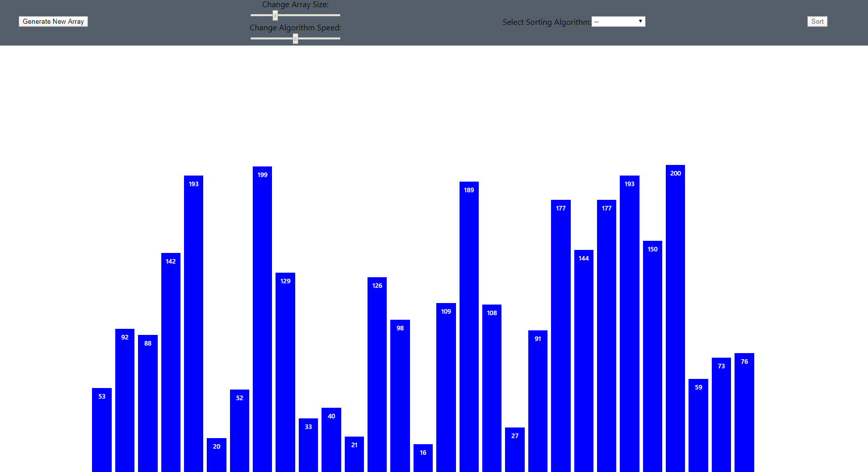Click the bar labeled 21
The width and height of the screenshot is (868, 472).
click(x=354, y=454)
